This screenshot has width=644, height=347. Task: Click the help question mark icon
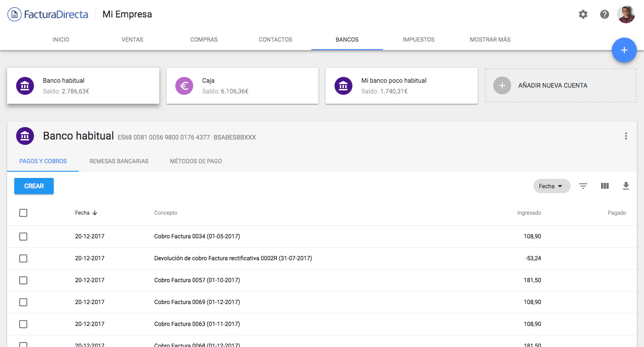(x=605, y=14)
